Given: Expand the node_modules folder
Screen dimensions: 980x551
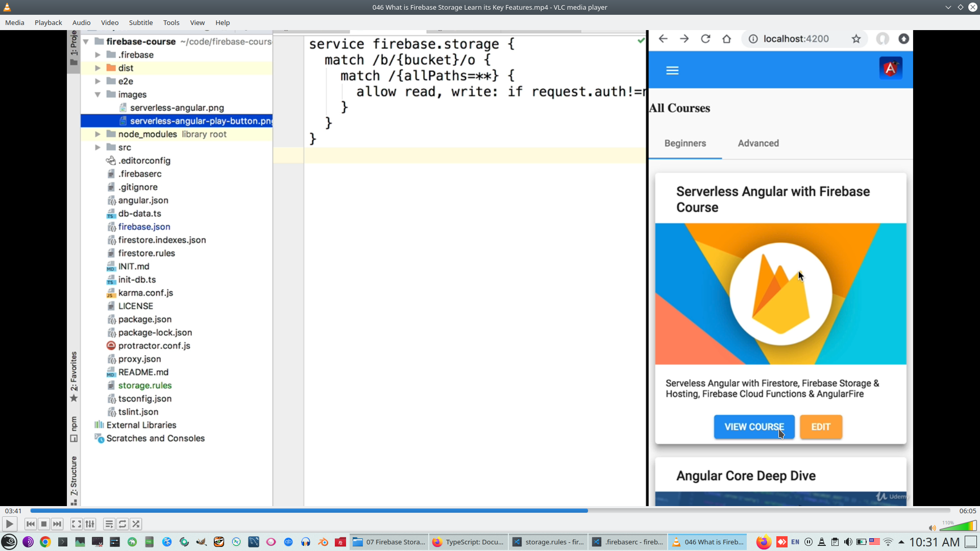Looking at the screenshot, I should pos(97,134).
